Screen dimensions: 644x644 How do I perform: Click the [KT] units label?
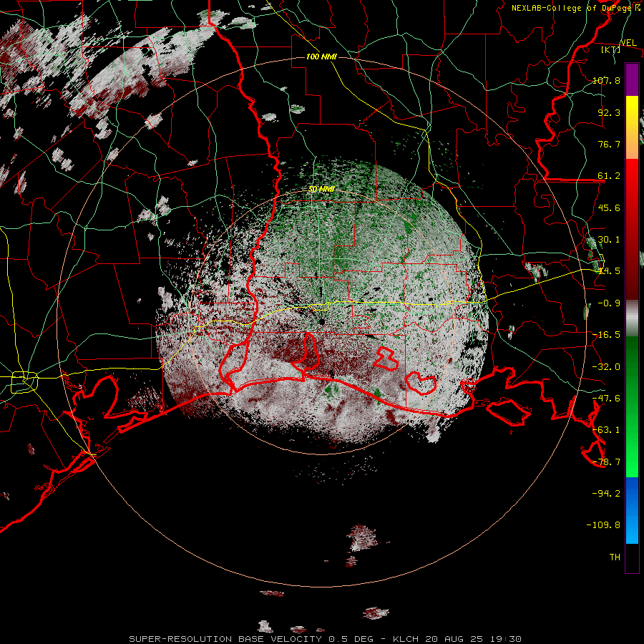[x=611, y=49]
